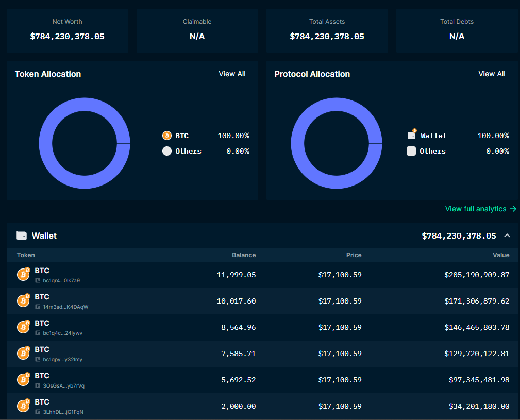
Task: Open View All in Protocol Allocation
Action: 492,74
